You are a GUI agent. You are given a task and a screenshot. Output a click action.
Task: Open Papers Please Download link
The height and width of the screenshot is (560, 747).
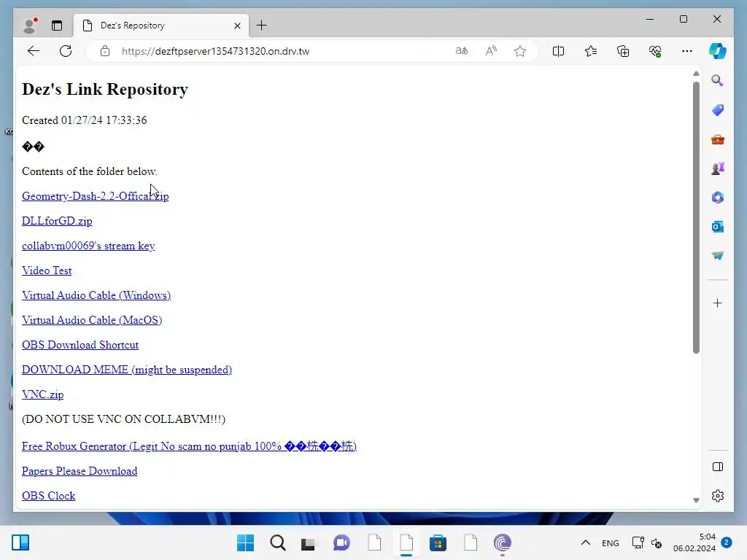tap(80, 471)
